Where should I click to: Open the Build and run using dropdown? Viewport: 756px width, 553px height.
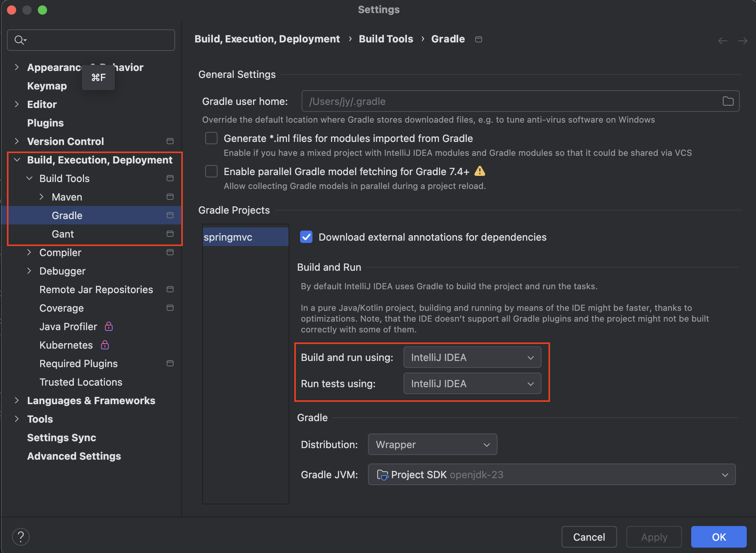point(472,357)
